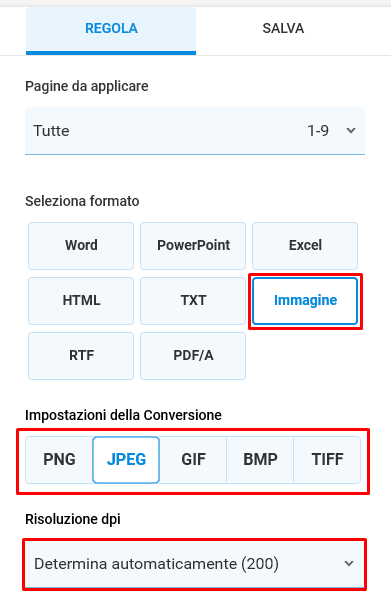Image resolution: width=391 pixels, height=604 pixels.
Task: Switch to the SALVA tab
Action: (x=283, y=29)
